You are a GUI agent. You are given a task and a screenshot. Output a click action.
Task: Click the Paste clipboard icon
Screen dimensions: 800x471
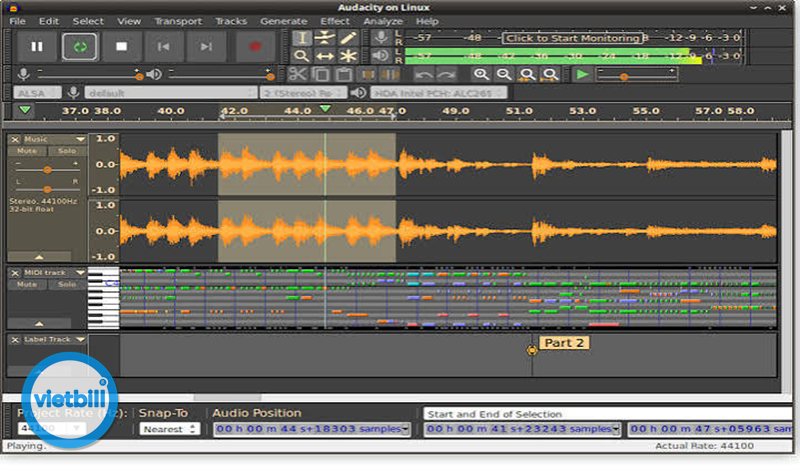[344, 75]
